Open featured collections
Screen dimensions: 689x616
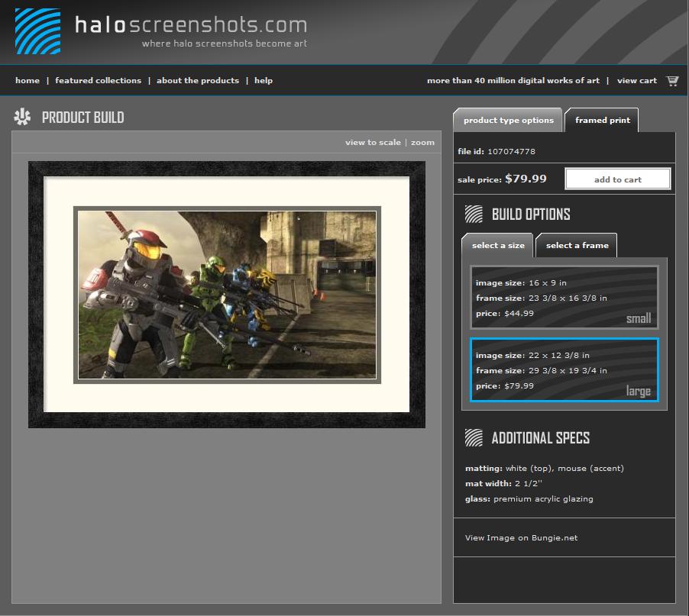pyautogui.click(x=98, y=80)
